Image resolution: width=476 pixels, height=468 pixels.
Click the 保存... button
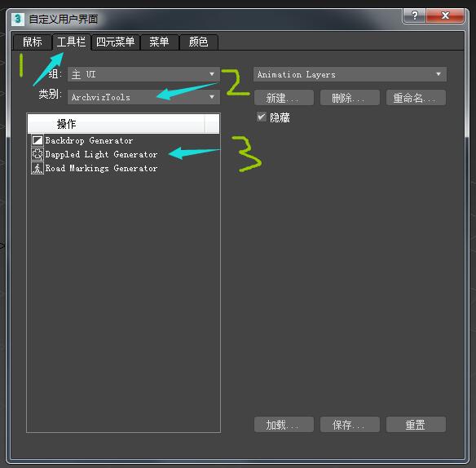350,424
